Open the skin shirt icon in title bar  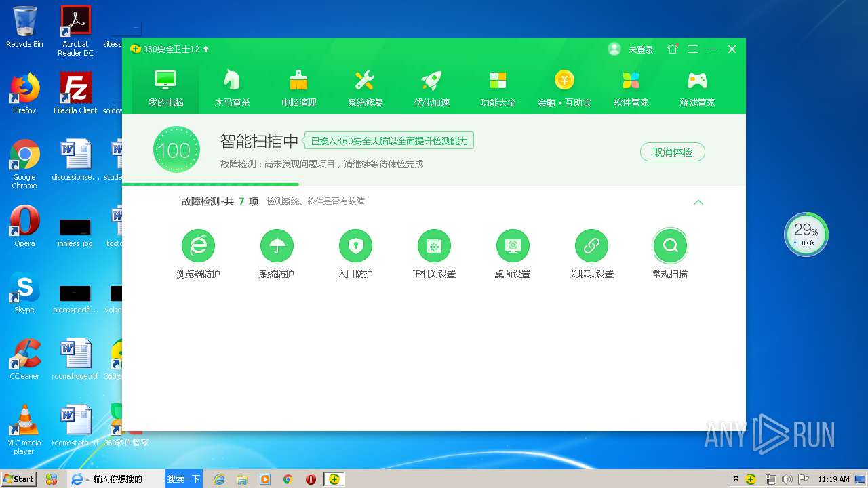click(x=673, y=49)
